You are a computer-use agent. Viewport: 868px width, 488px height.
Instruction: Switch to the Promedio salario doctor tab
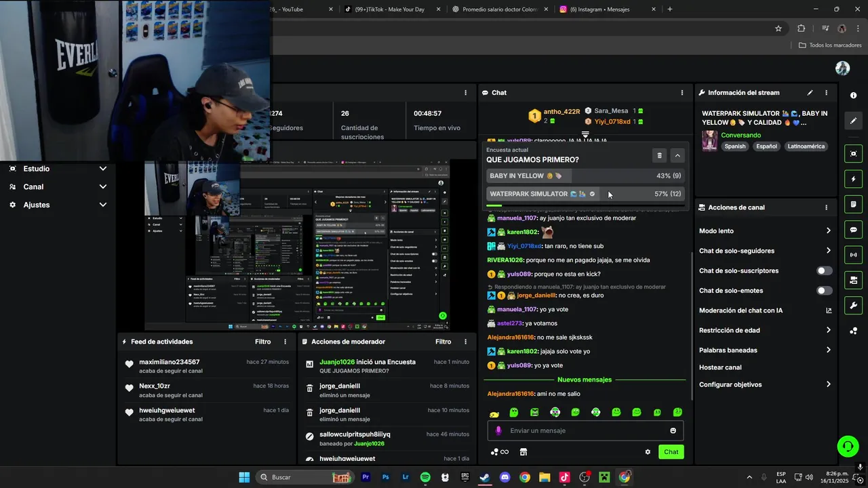(499, 9)
